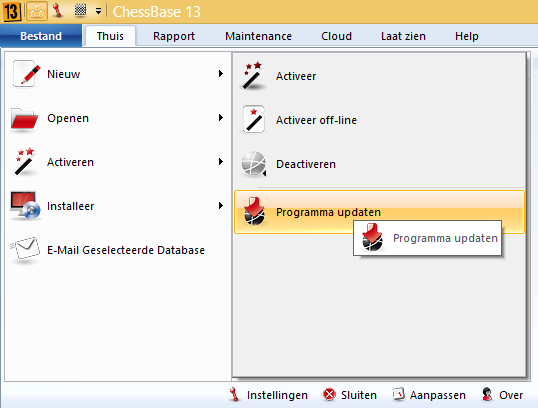Switch to the Thuis tab
Image resolution: width=538 pixels, height=408 pixels.
pyautogui.click(x=110, y=36)
